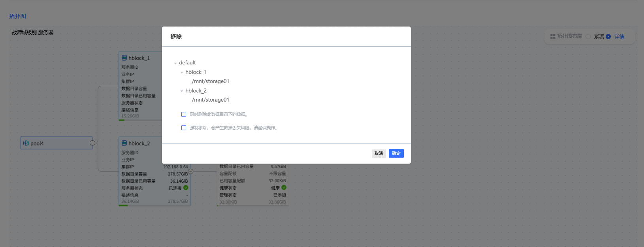Select /mnt/storage01 under hblock_2 in dialog
644x247 pixels.
coord(210,100)
